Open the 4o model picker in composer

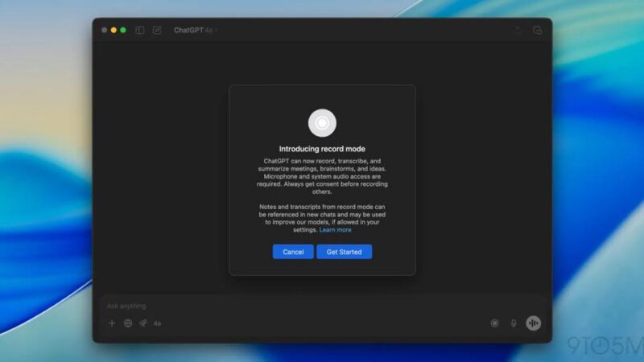click(x=157, y=323)
